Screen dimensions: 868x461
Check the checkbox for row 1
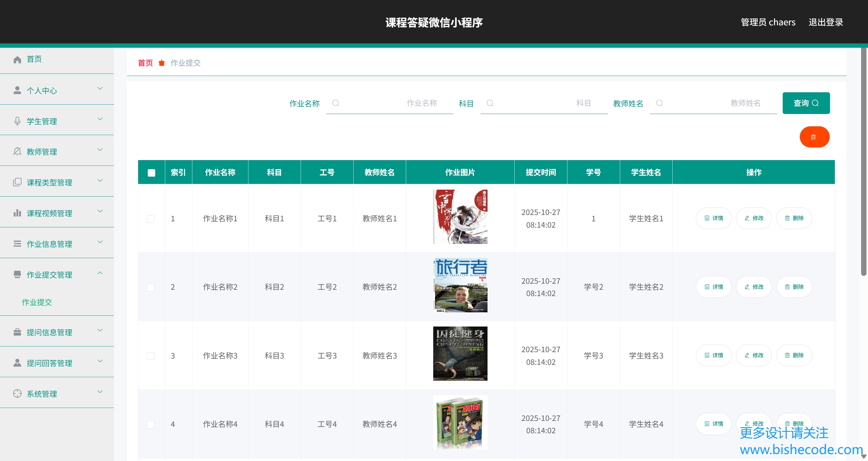tap(151, 219)
